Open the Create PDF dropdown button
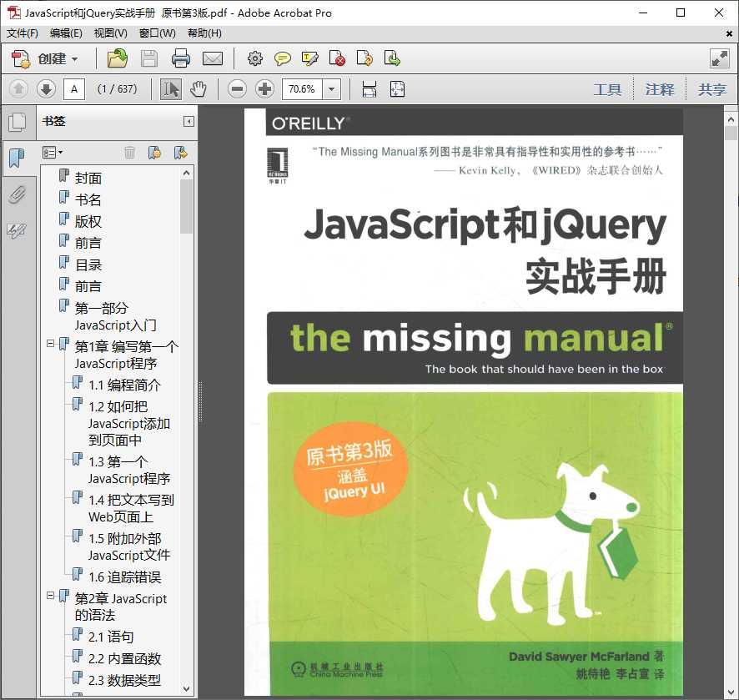The height and width of the screenshot is (700, 739). (45, 59)
